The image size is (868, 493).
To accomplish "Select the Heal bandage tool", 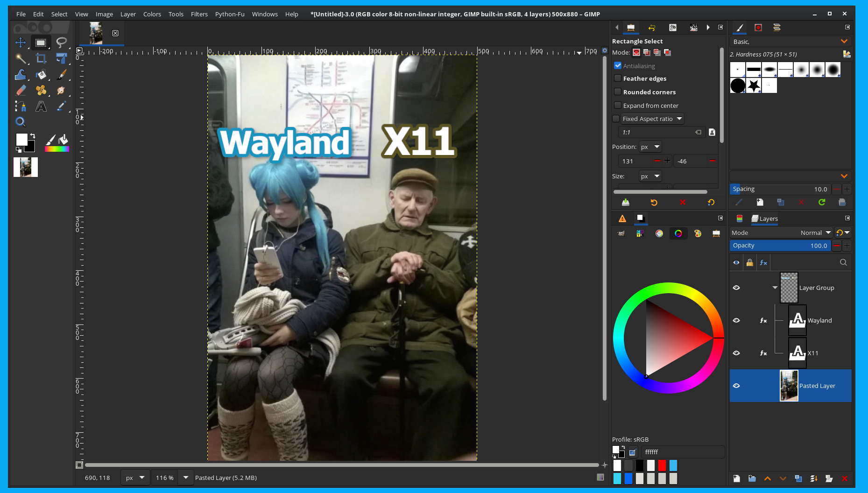I will click(41, 90).
